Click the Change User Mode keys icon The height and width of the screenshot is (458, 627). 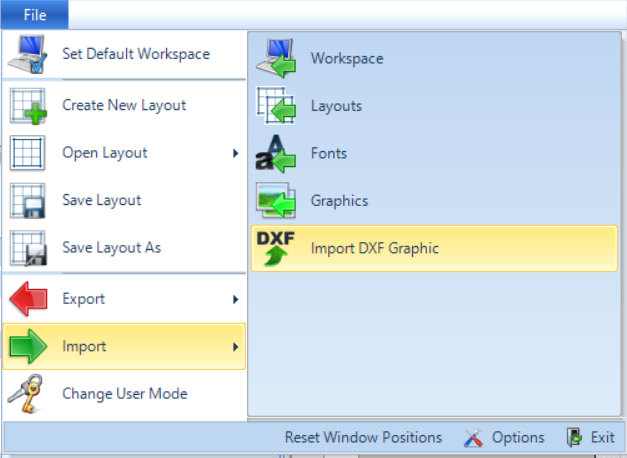(28, 393)
